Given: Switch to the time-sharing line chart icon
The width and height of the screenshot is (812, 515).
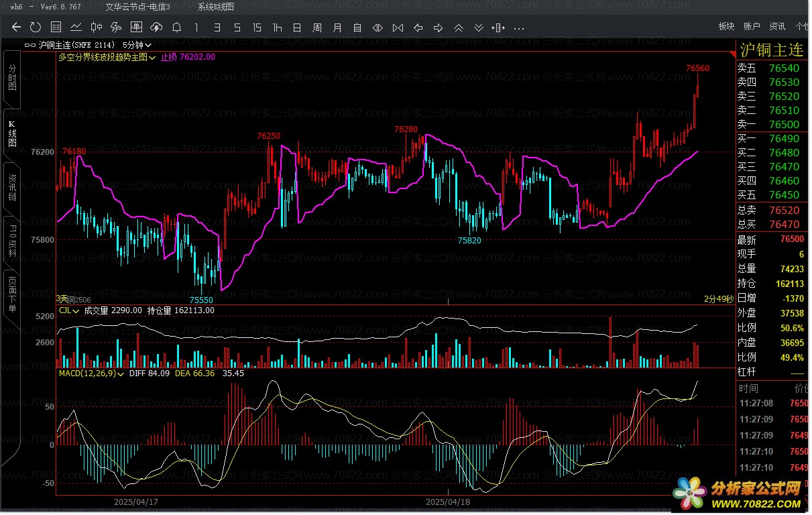Looking at the screenshot, I should 76,27.
